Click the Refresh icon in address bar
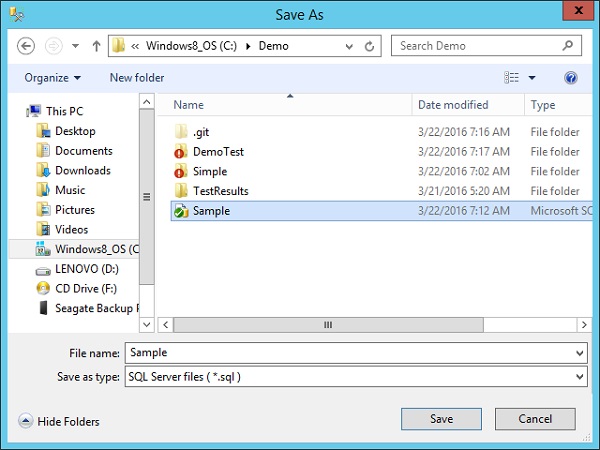The width and height of the screenshot is (600, 450). [x=371, y=46]
